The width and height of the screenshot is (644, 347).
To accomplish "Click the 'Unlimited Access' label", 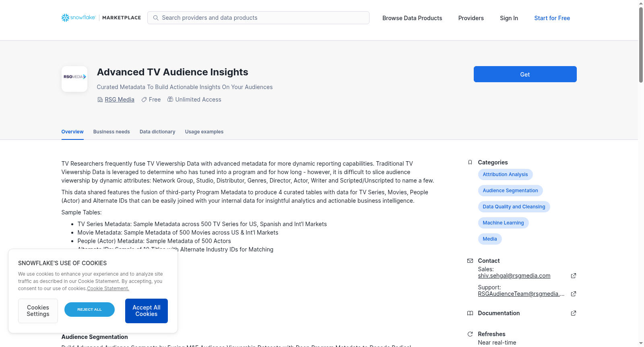I will 198,100.
